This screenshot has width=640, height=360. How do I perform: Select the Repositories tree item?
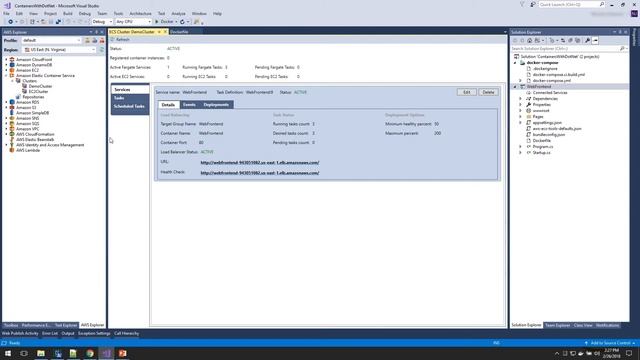[x=33, y=97]
